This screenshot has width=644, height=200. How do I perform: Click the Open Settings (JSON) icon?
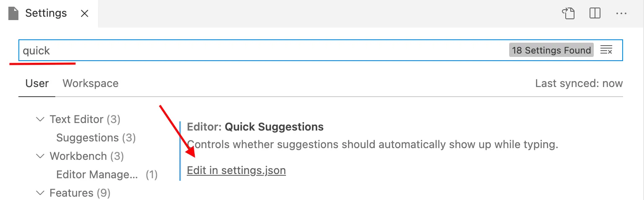pyautogui.click(x=569, y=13)
